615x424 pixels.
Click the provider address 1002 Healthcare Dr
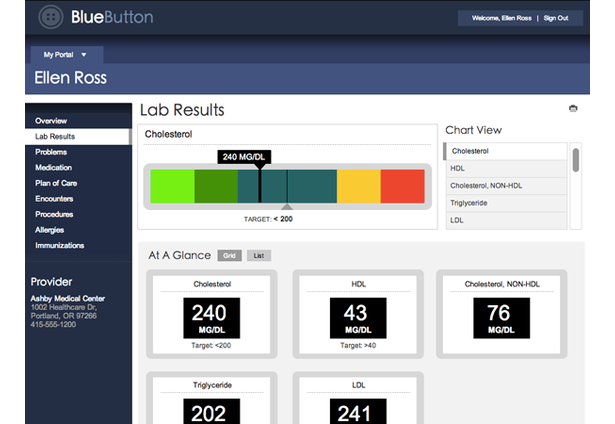(64, 307)
